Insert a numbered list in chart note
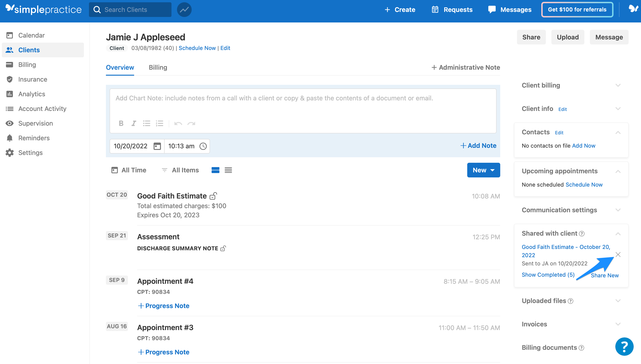The height and width of the screenshot is (364, 641). [160, 123]
